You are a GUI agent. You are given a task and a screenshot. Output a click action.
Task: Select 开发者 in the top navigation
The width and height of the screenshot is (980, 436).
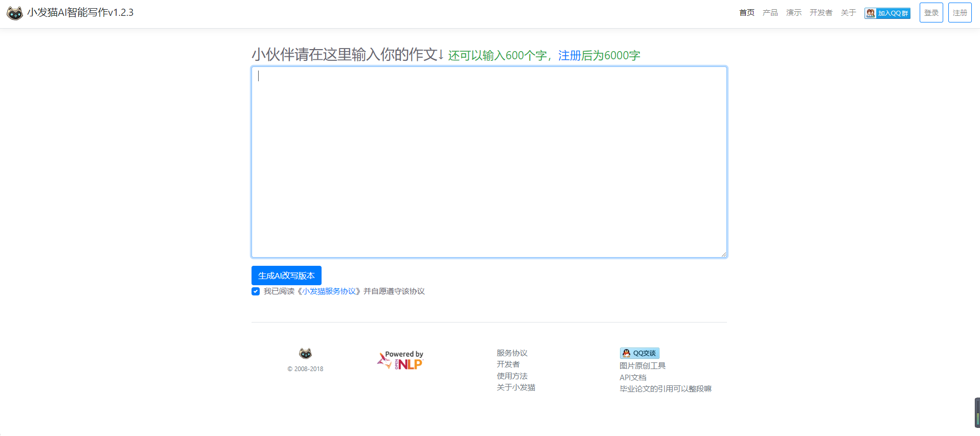[x=821, y=13]
